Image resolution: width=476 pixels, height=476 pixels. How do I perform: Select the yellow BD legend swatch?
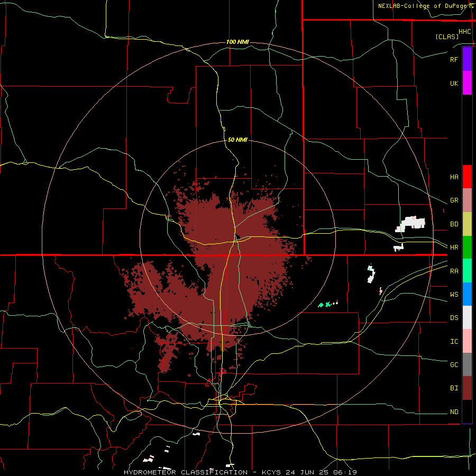pos(467,224)
